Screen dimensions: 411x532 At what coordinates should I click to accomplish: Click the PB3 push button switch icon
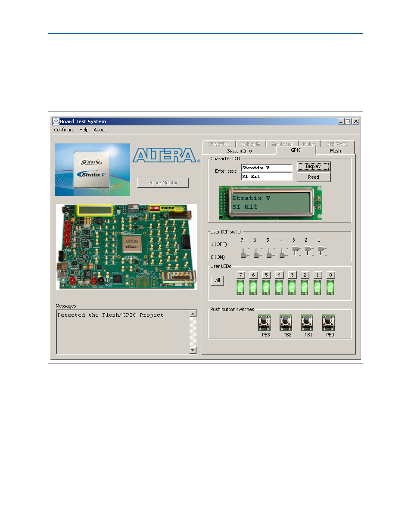(264, 323)
